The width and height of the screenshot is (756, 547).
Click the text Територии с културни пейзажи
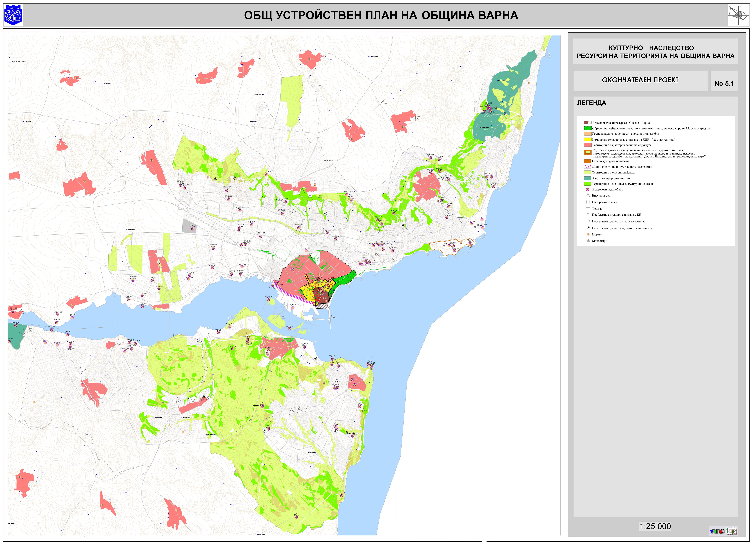(x=613, y=173)
